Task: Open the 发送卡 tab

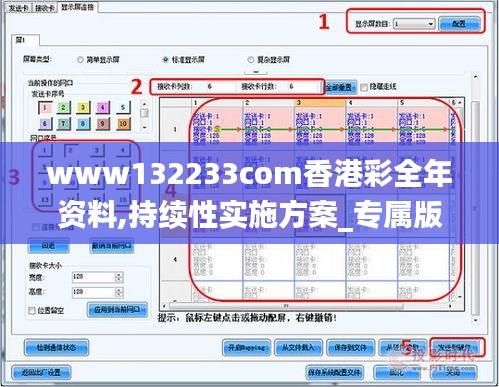Action: point(18,8)
